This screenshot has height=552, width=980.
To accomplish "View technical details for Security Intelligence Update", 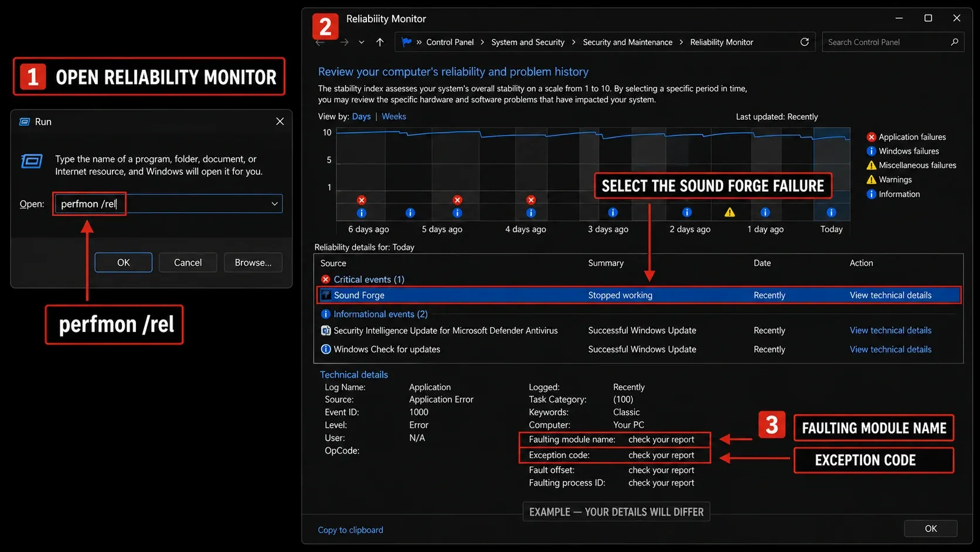I will click(890, 331).
